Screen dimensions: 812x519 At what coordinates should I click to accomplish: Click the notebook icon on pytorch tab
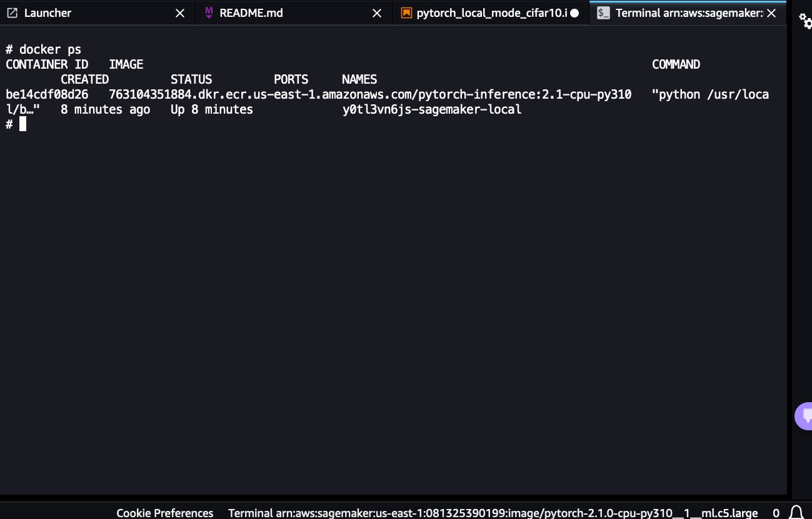pyautogui.click(x=406, y=12)
